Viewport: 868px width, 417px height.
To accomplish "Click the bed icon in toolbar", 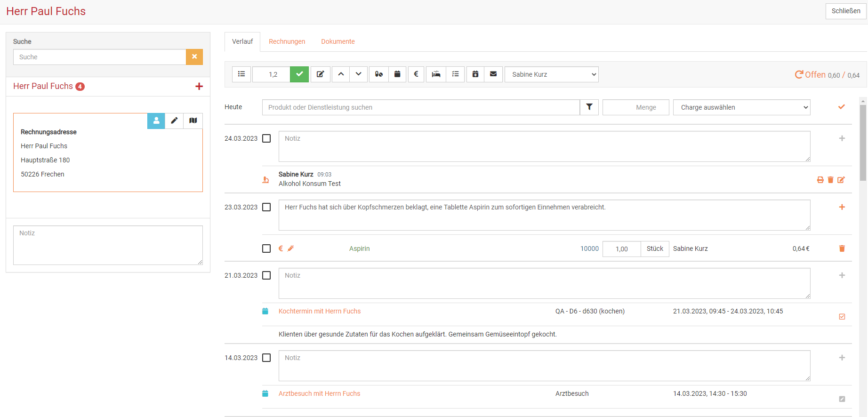I will [436, 74].
